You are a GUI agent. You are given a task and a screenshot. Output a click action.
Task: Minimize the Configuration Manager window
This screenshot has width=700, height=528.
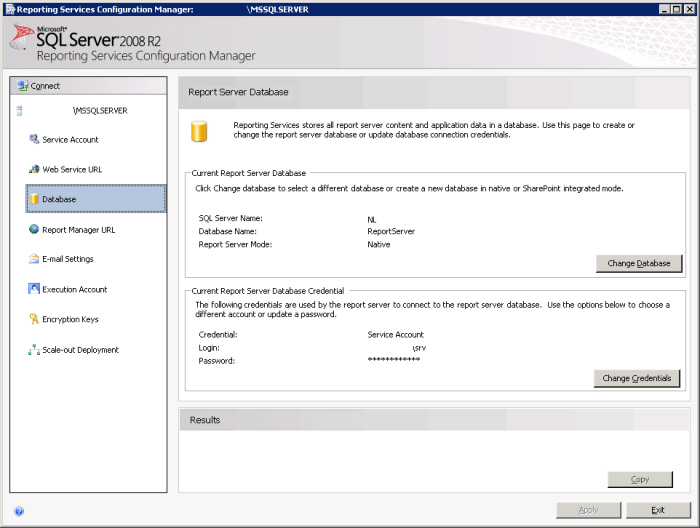point(662,9)
